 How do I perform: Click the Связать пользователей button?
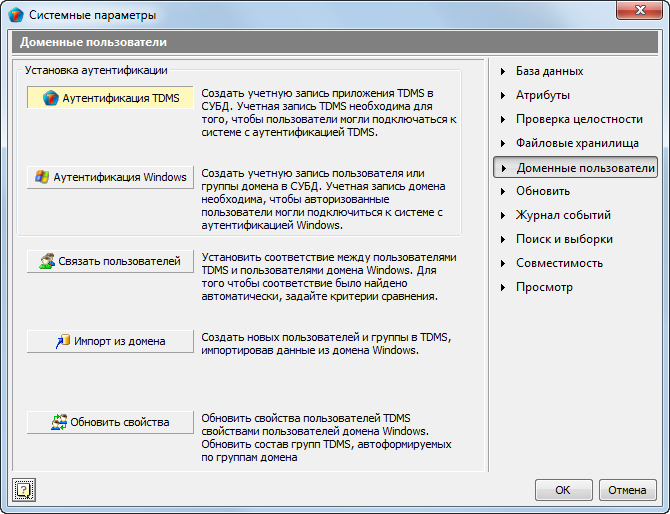point(110,261)
